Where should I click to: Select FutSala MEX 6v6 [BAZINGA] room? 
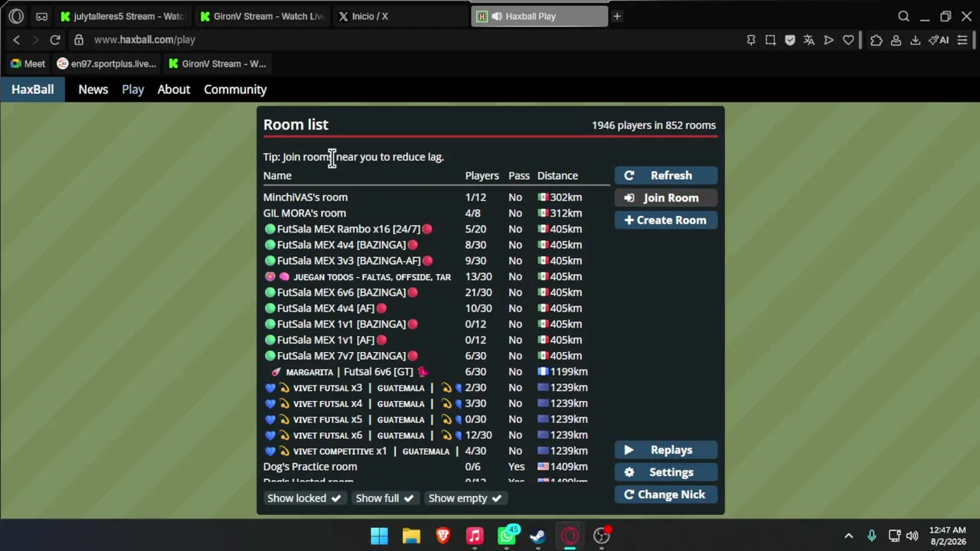[436, 292]
